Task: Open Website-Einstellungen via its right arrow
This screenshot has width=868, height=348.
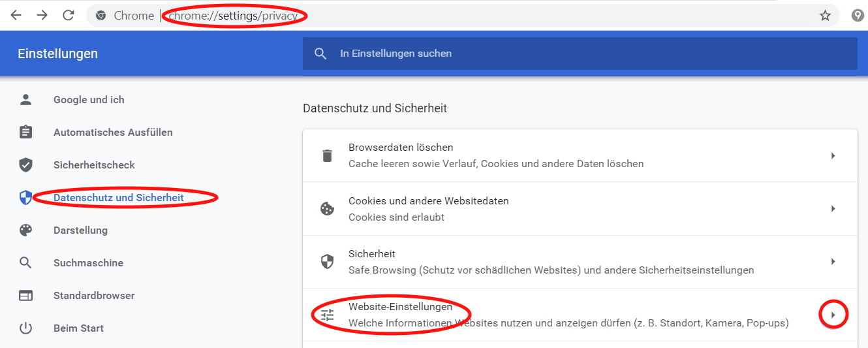Action: coord(833,315)
